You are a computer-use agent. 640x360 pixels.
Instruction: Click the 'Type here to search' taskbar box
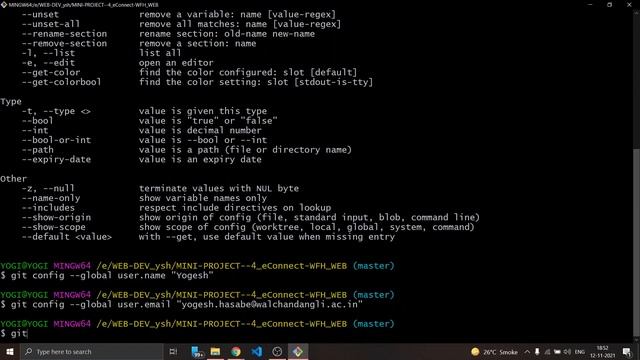pos(92,351)
